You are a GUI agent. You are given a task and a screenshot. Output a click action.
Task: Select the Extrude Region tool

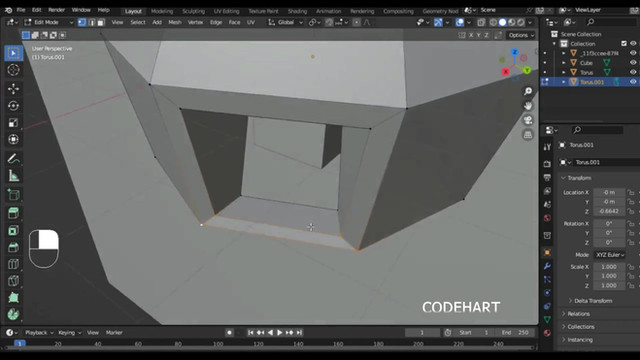coord(13,213)
